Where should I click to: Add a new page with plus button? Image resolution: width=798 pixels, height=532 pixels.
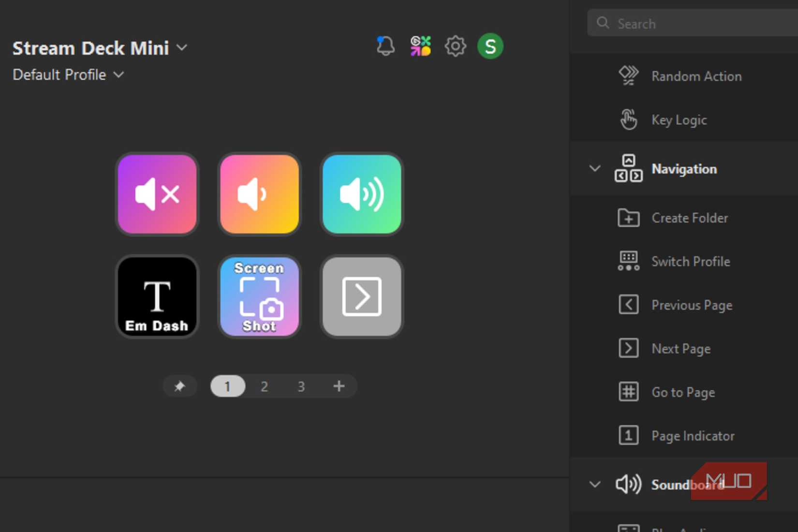[339, 386]
